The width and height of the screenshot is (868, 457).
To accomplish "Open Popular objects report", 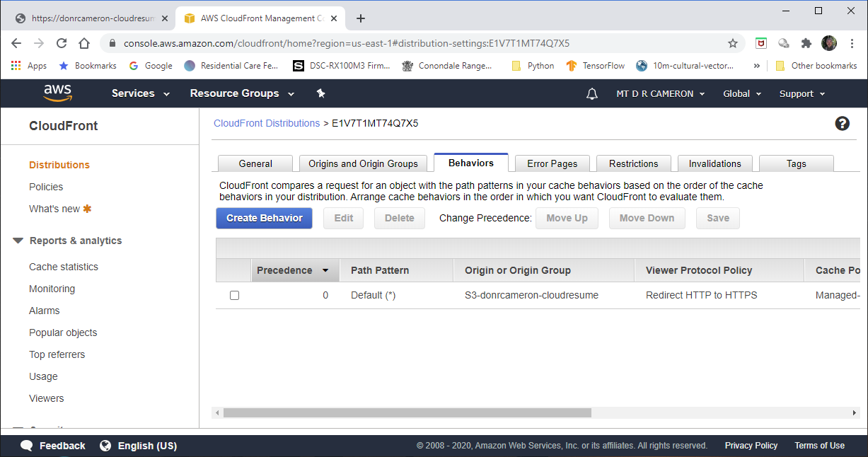I will pos(63,332).
